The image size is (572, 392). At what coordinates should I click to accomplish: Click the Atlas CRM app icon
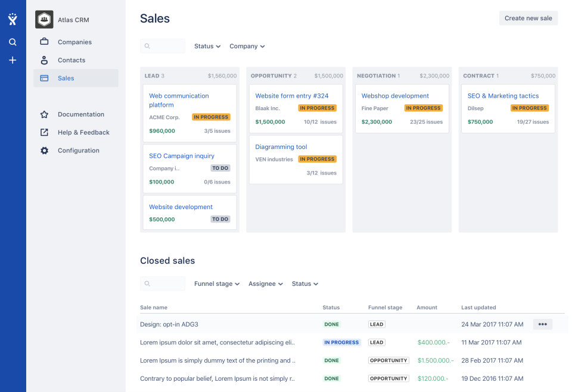point(44,19)
